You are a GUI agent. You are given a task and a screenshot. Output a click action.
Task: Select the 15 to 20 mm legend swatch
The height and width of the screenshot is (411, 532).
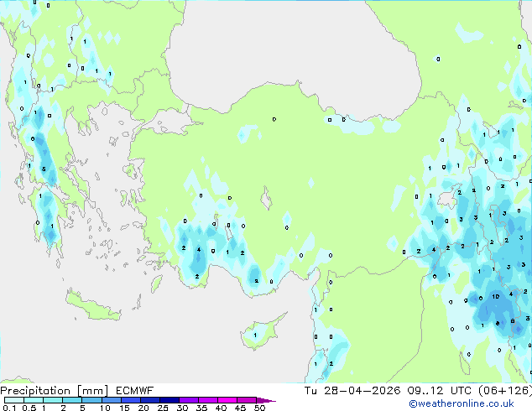tap(130, 400)
